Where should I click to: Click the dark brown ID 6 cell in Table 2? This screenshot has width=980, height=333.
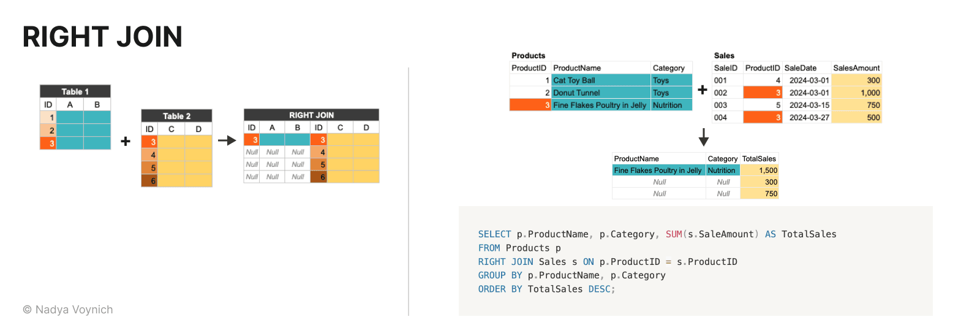pos(149,181)
